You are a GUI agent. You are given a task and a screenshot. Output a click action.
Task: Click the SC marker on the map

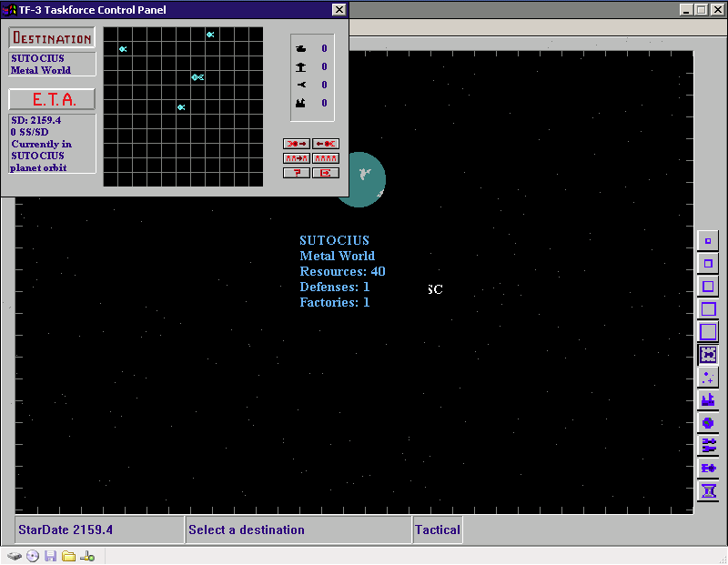coord(435,289)
